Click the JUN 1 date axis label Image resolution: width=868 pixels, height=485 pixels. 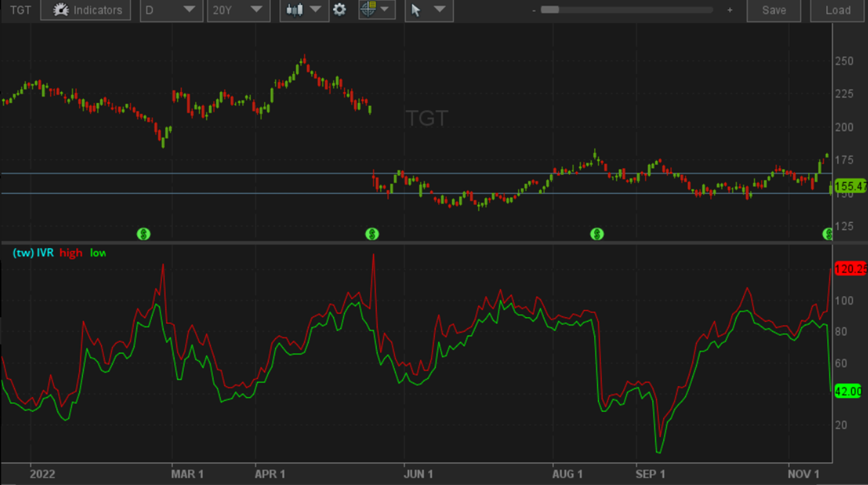point(418,474)
